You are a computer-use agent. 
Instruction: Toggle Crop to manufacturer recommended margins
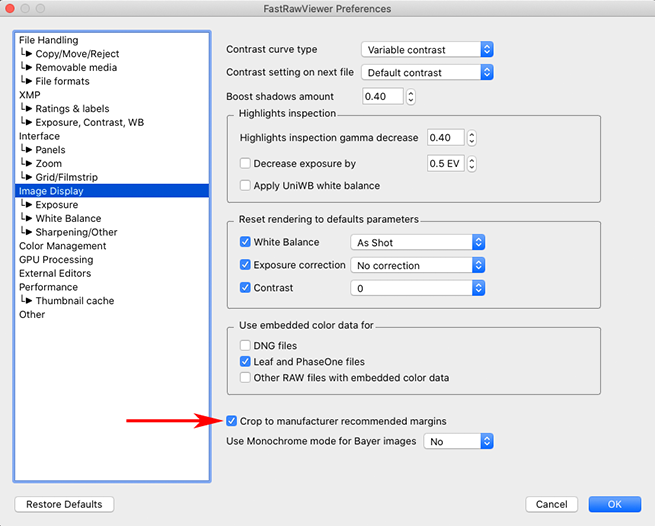click(x=232, y=421)
